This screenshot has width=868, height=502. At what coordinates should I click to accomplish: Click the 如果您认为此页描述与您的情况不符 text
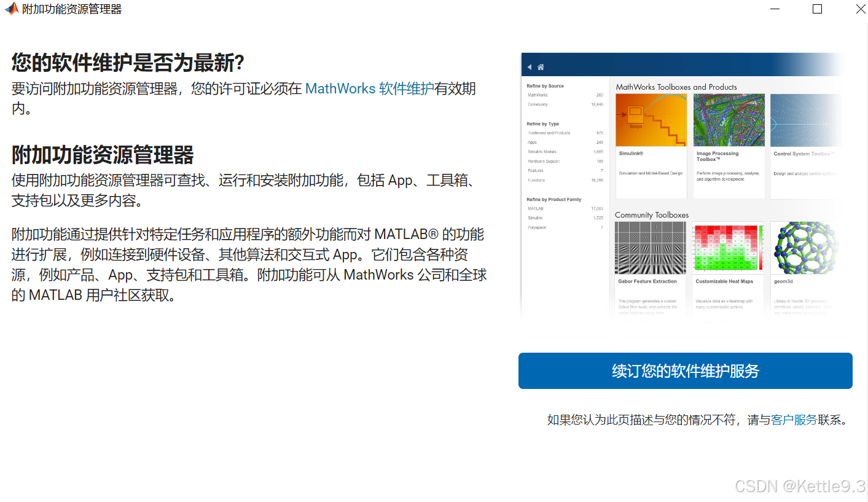tap(641, 420)
